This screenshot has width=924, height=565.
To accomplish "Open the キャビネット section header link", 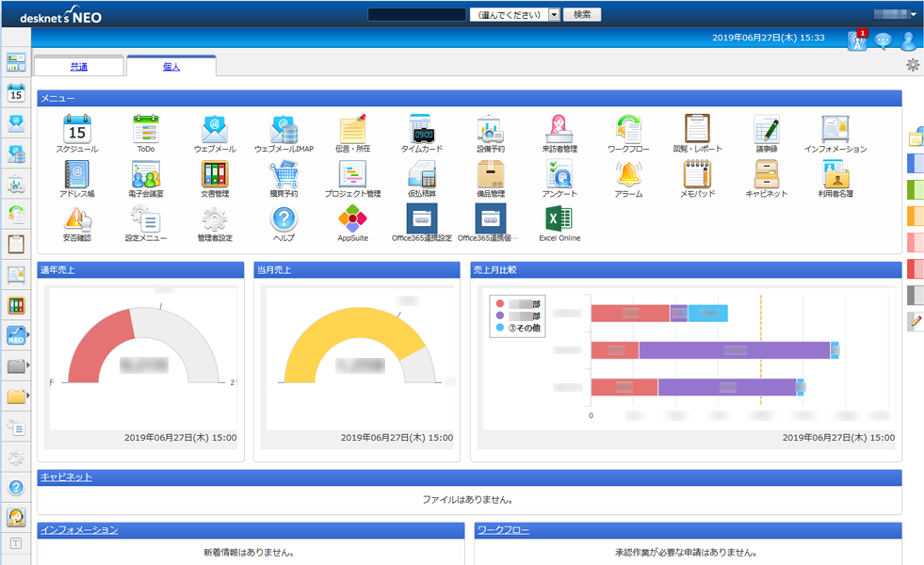I will 66,477.
